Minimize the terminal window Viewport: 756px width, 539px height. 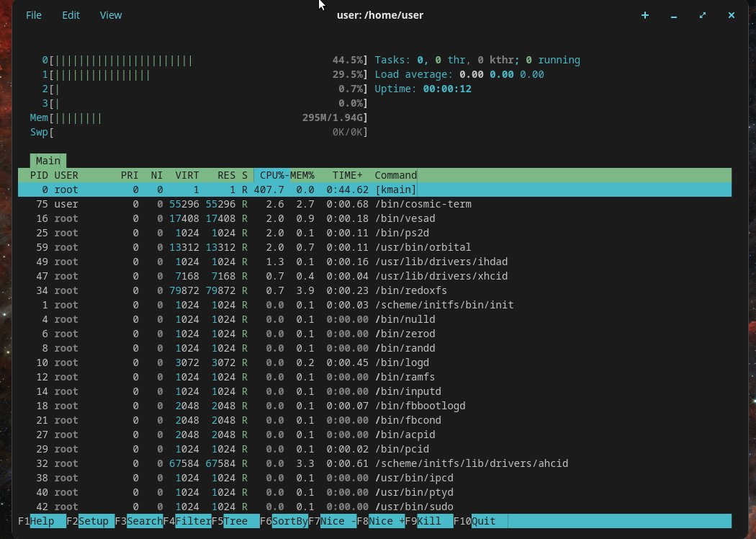click(x=673, y=15)
